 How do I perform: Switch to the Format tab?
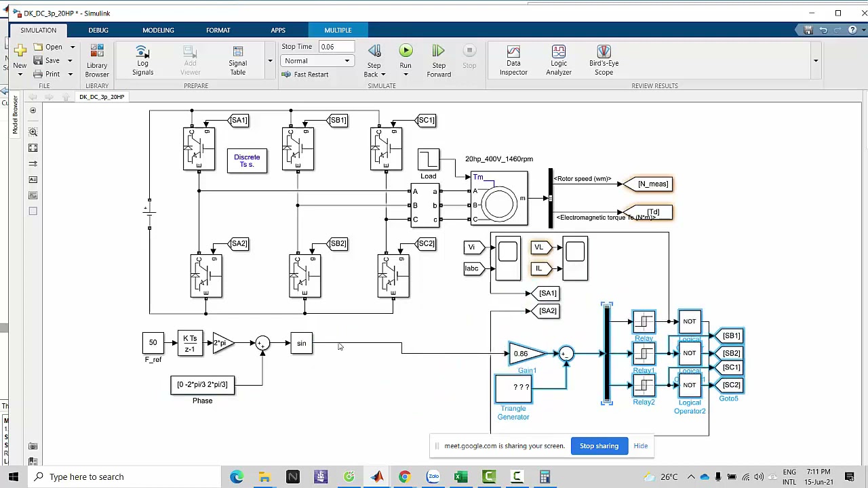[x=218, y=30]
